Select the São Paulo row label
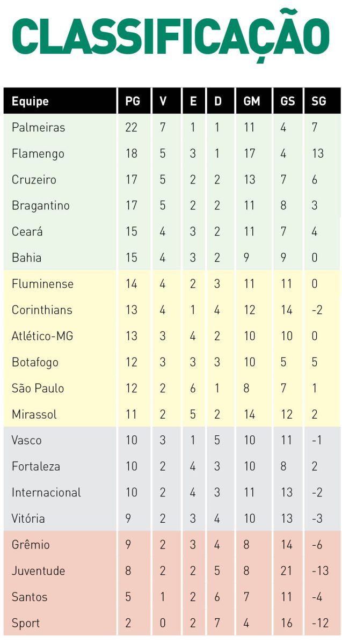342x644 pixels. [38, 388]
